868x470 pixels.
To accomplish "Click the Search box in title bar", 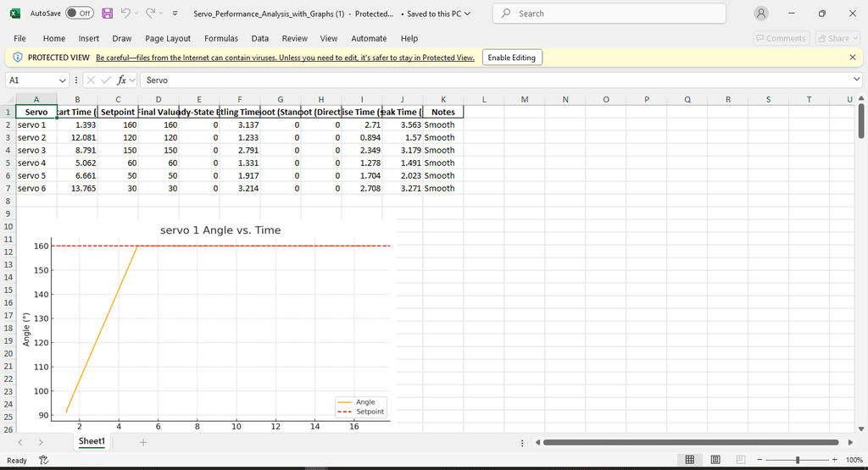I will [610, 14].
